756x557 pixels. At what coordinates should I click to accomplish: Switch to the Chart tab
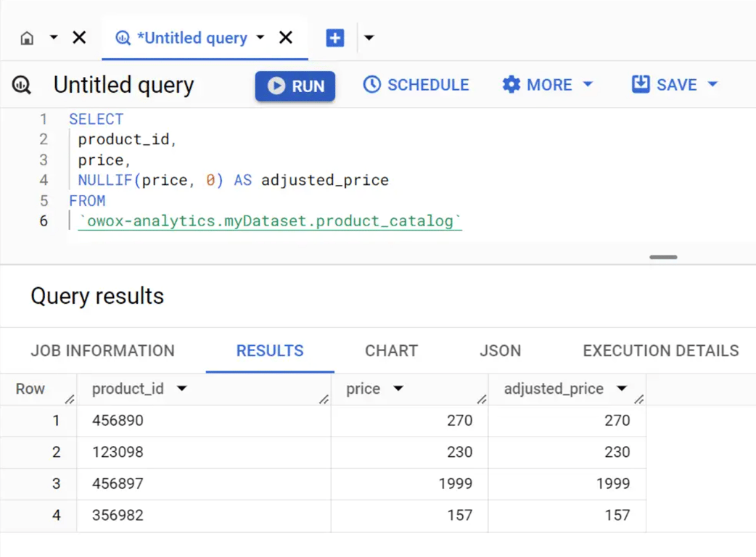coord(392,351)
